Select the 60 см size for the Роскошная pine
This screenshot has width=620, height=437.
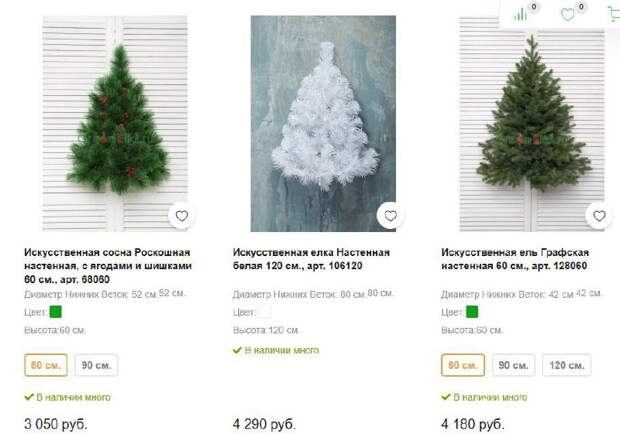(46, 365)
